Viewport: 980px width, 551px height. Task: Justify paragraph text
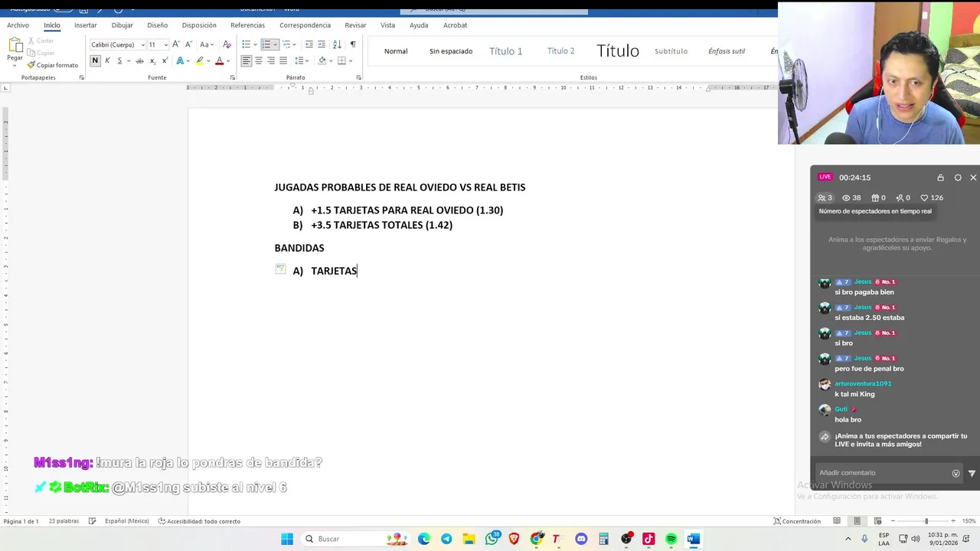point(283,60)
